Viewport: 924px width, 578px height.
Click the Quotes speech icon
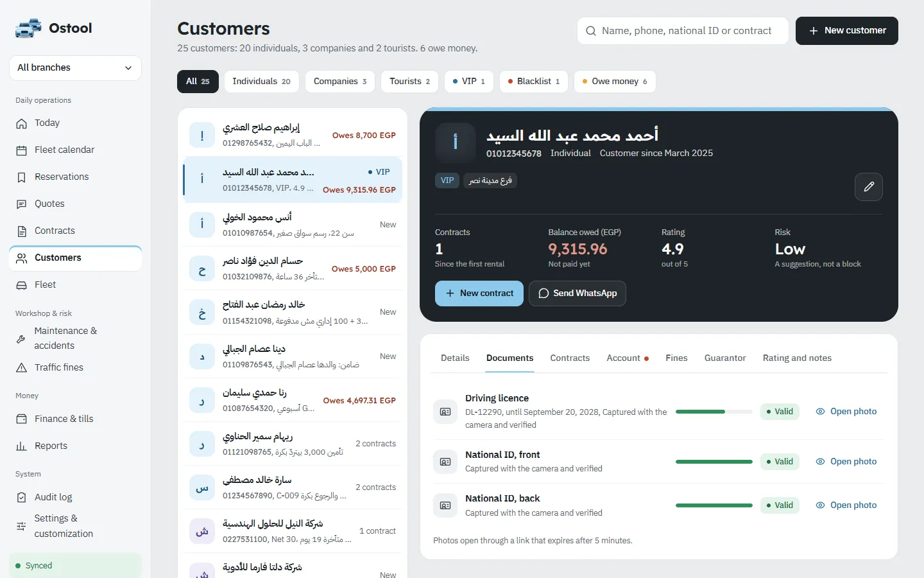pos(22,204)
